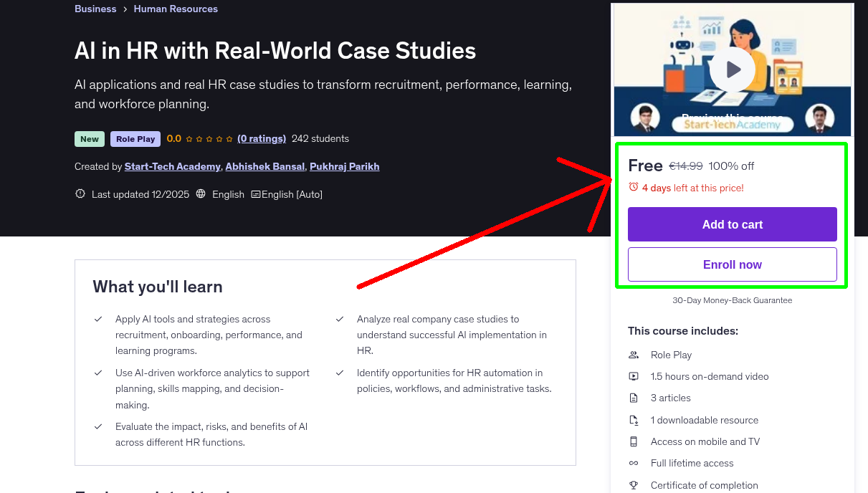Click the Human Resources breadcrumb
This screenshot has width=868, height=493.
(176, 9)
